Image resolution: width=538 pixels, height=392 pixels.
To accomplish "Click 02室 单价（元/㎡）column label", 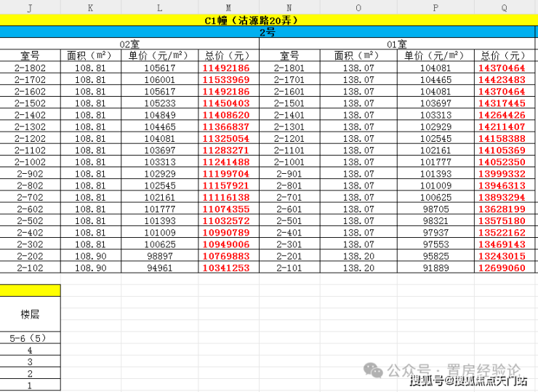I will [159, 55].
